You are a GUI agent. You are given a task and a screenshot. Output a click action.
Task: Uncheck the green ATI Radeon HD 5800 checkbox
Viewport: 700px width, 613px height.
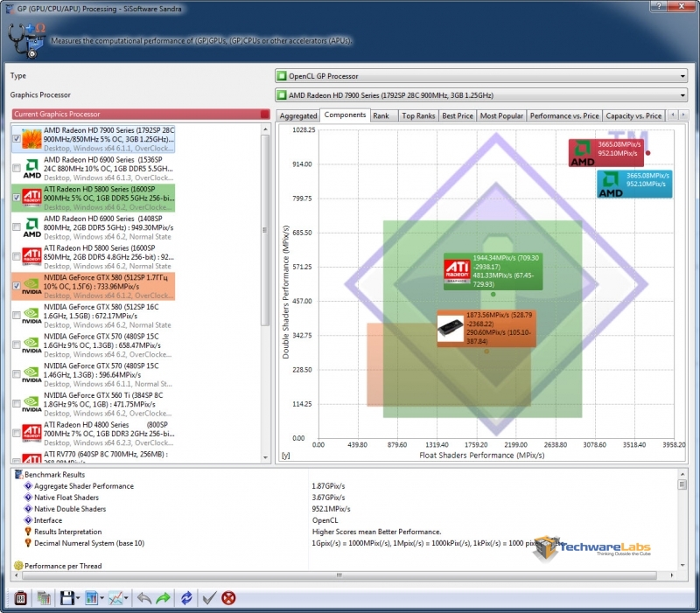17,198
